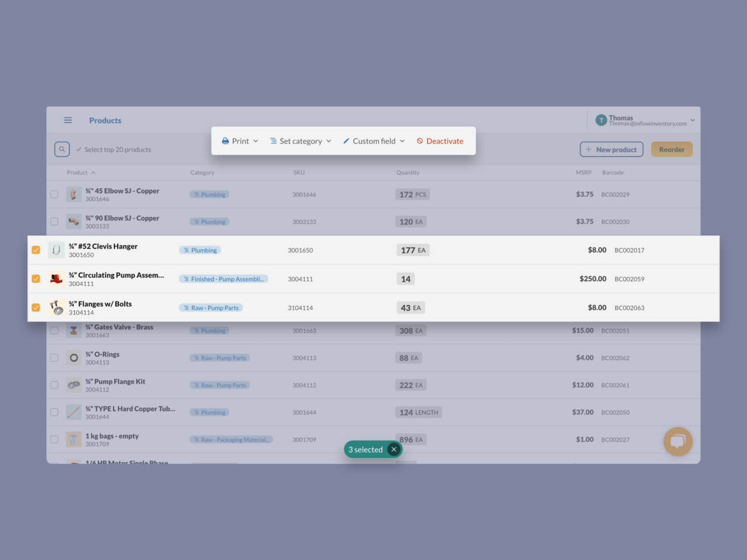747x560 pixels.
Task: Dismiss the 3 selected chip
Action: point(394,449)
